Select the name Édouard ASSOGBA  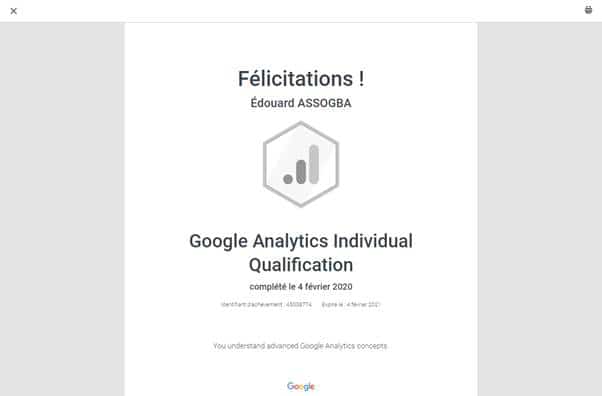(x=301, y=103)
